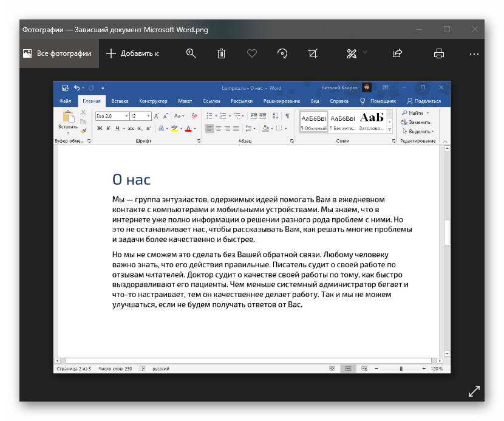Toggle bold formatting (Ж) in Word ribbon

pos(100,128)
